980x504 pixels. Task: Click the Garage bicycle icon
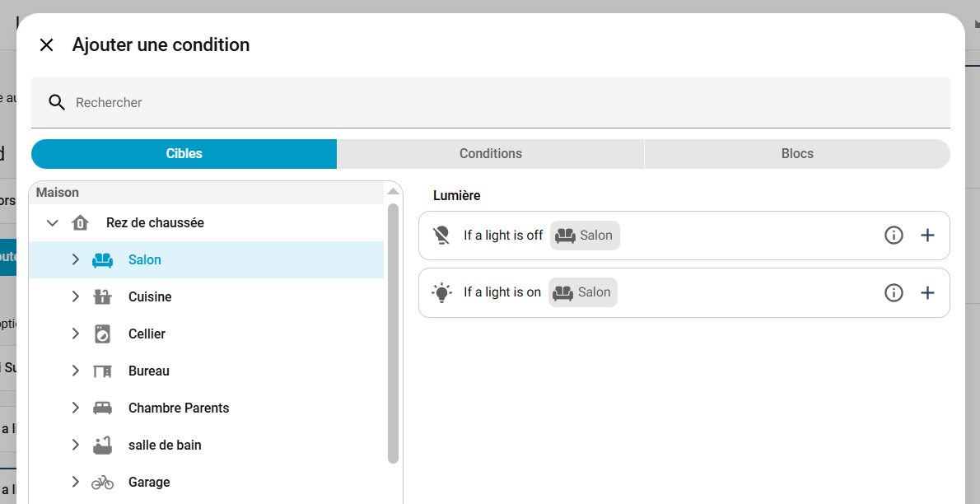point(102,483)
